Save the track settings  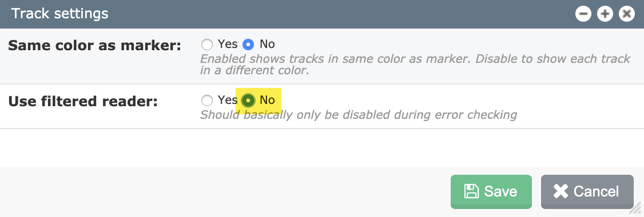click(491, 191)
